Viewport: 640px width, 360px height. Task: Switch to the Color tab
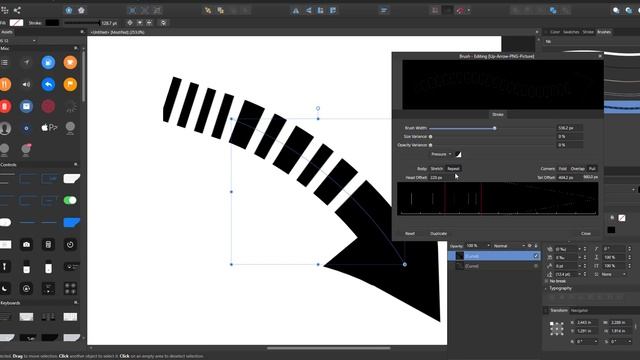coord(555,32)
